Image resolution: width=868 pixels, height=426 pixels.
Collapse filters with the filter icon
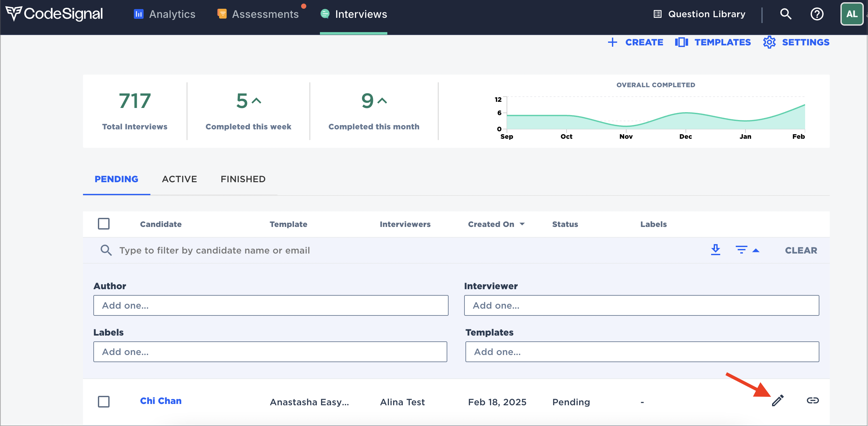(741, 250)
